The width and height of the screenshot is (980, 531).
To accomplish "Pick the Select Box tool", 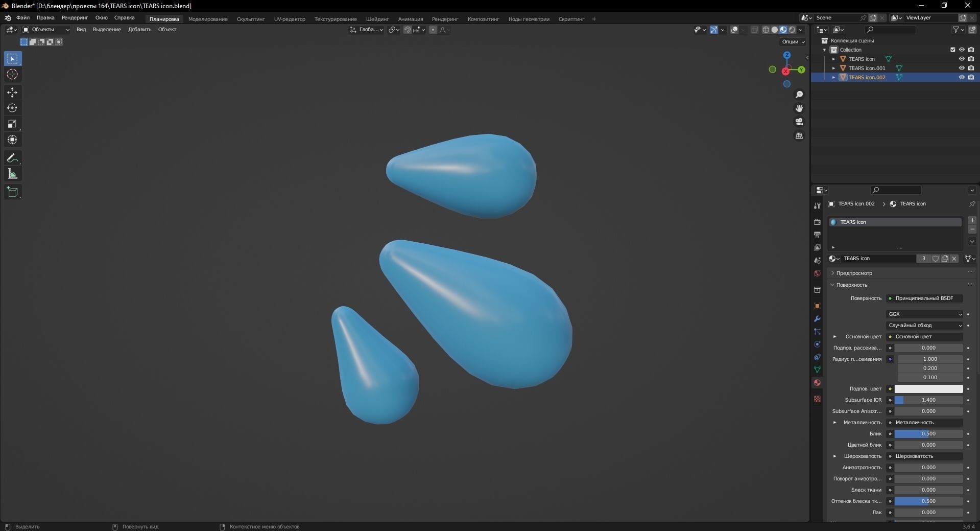I will tap(13, 59).
